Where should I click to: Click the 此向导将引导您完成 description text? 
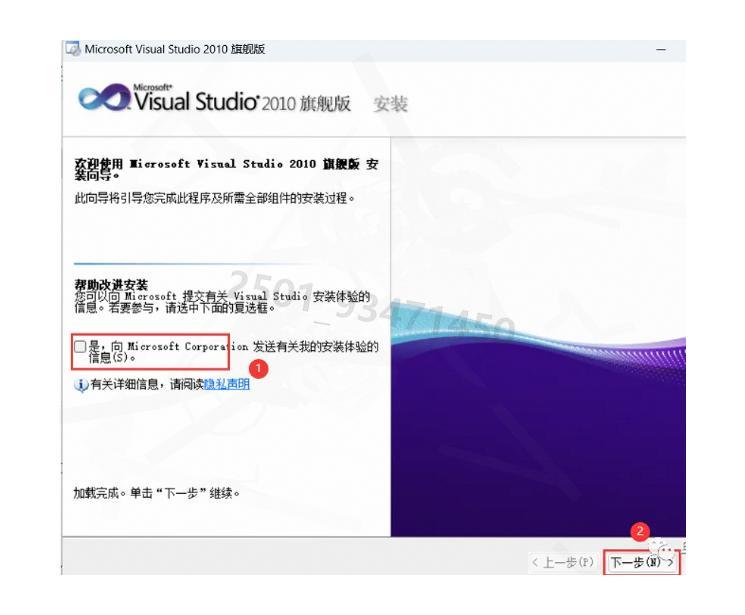(215, 198)
